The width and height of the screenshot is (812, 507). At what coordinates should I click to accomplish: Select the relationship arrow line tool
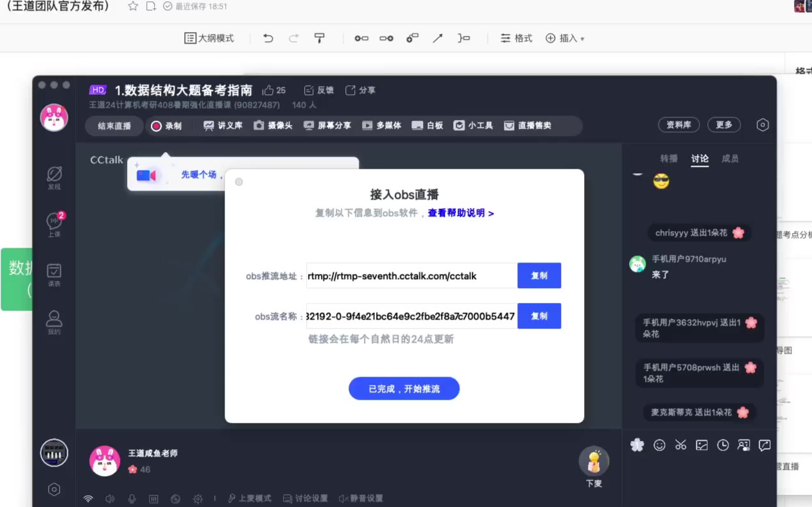[x=438, y=39]
